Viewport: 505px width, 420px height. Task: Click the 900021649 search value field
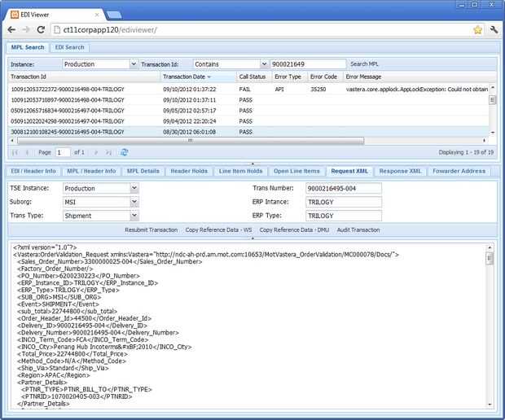(x=308, y=64)
